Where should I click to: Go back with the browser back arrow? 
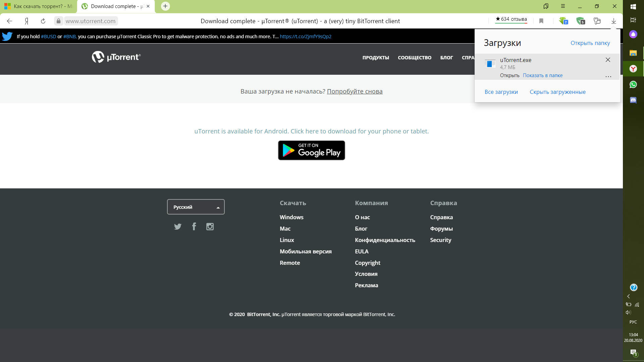(x=9, y=21)
